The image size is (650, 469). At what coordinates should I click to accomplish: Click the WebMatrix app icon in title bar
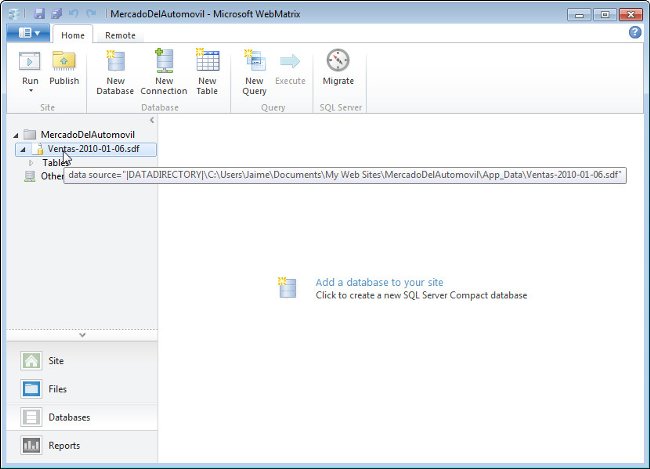[15, 14]
